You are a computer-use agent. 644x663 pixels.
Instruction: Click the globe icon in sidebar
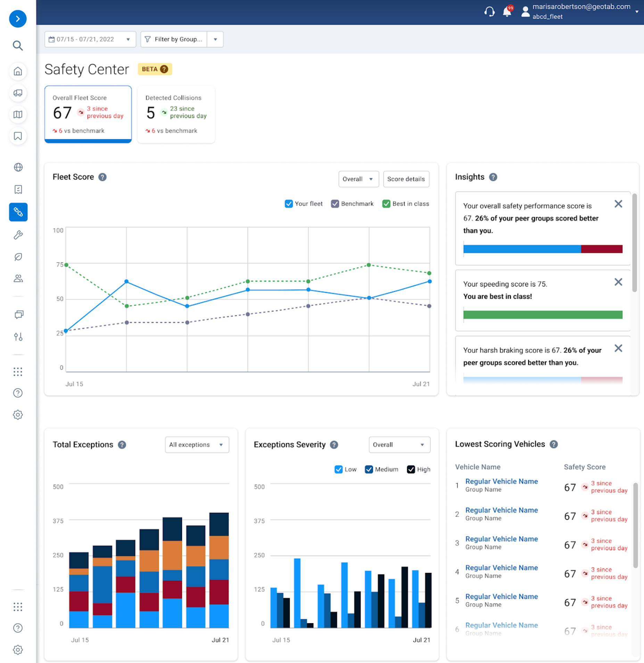(18, 167)
